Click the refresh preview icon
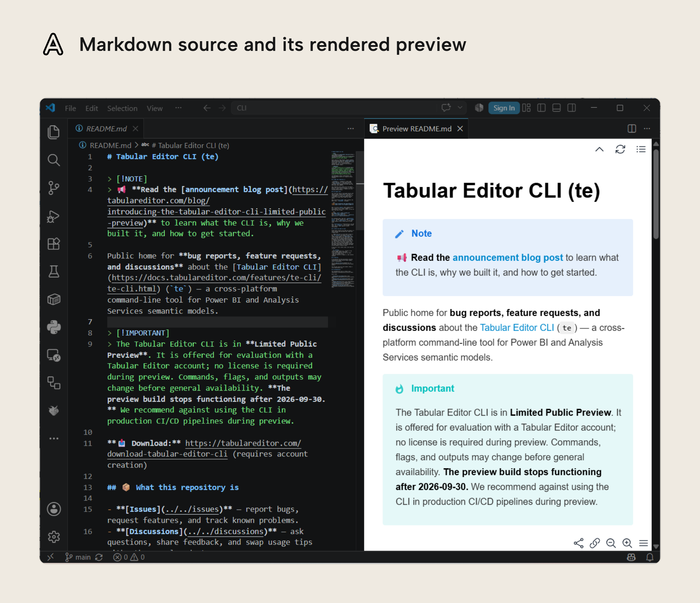The height and width of the screenshot is (603, 700). click(620, 149)
